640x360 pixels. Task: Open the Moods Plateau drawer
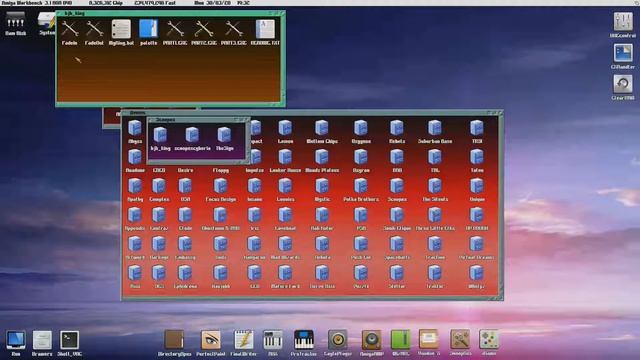[x=322, y=157]
